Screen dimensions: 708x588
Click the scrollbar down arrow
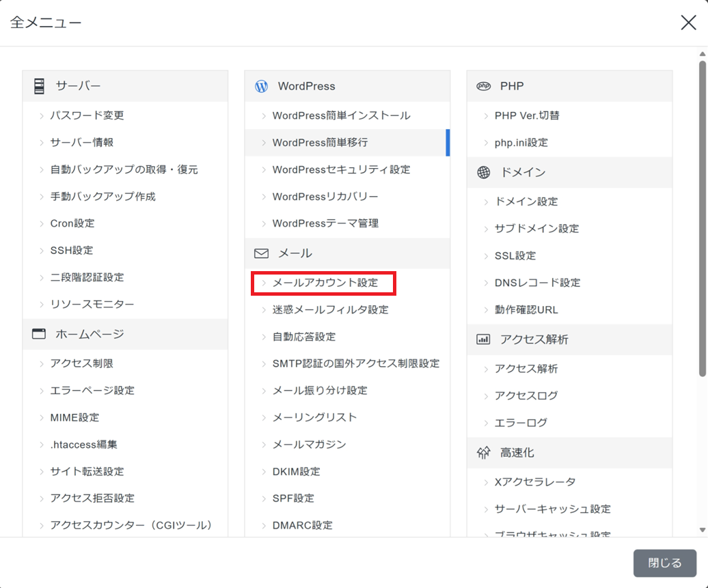702,530
